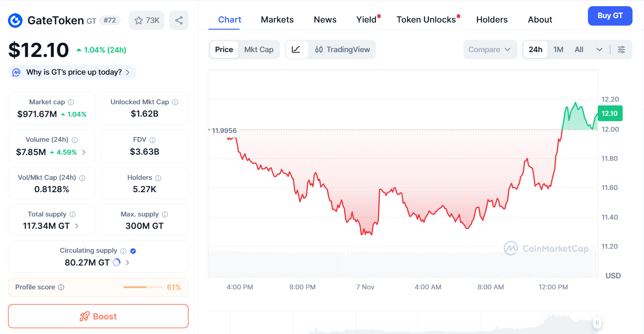This screenshot has height=334, width=644.
Task: Click the Boost button
Action: coord(98,316)
